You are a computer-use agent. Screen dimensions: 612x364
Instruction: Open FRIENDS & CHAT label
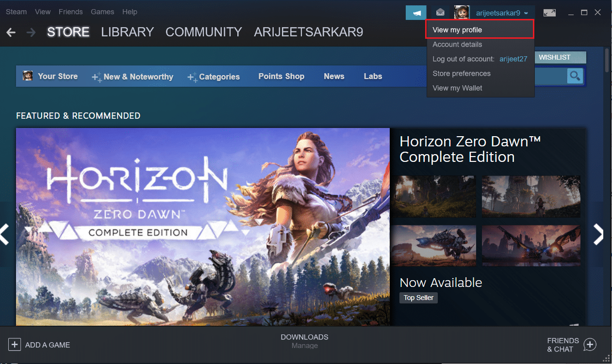[x=563, y=345]
